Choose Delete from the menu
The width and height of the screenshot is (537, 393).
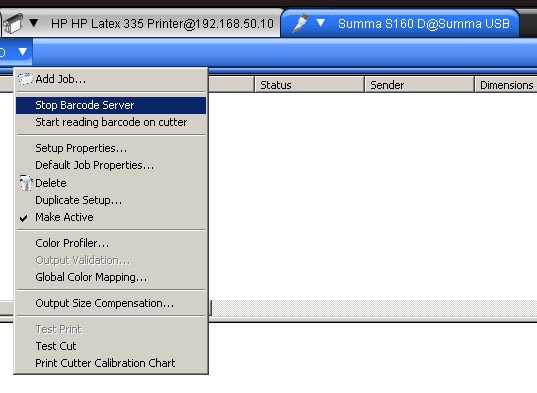tap(111, 183)
